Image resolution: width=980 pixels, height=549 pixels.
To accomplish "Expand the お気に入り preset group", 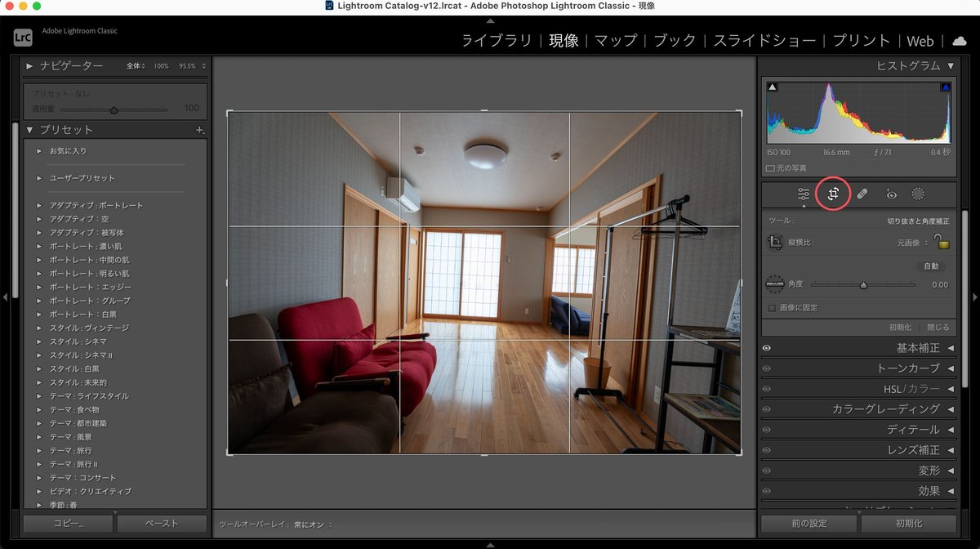I will [x=39, y=151].
